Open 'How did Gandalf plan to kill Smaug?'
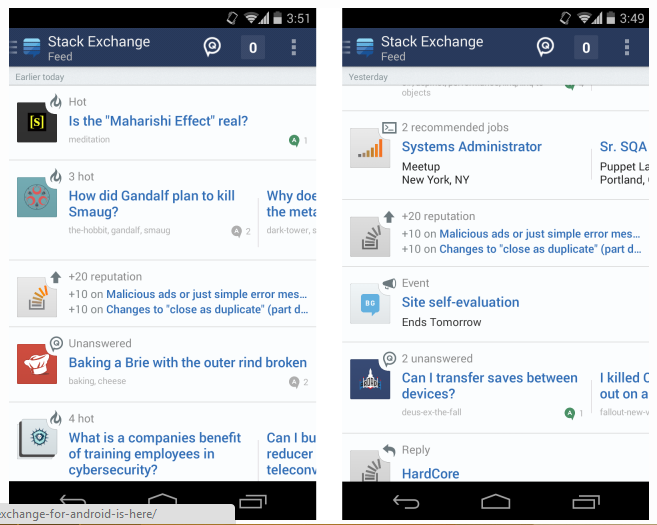The image size is (657, 525). 152,204
